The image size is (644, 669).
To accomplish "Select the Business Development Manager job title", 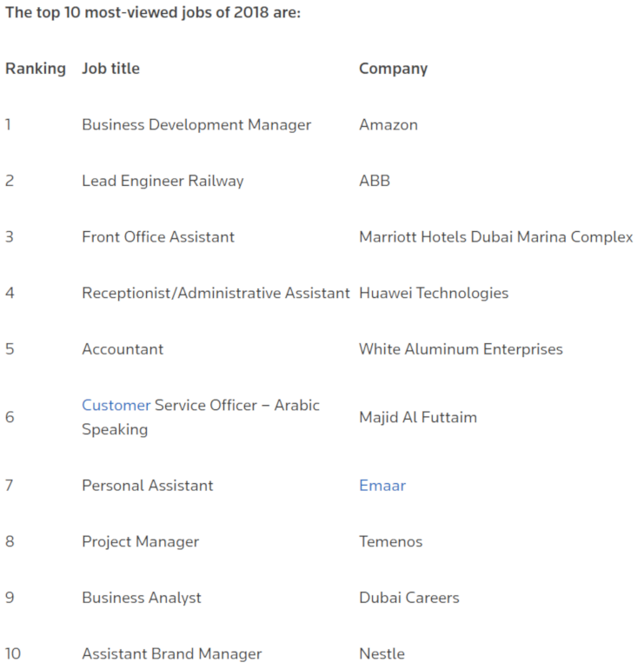I will click(x=196, y=125).
